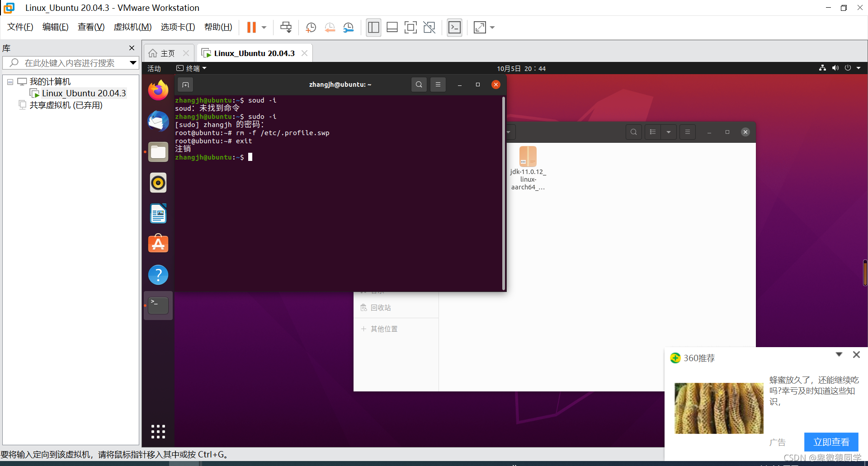Select Terminal icon in the dock
The image size is (868, 466).
158,306
